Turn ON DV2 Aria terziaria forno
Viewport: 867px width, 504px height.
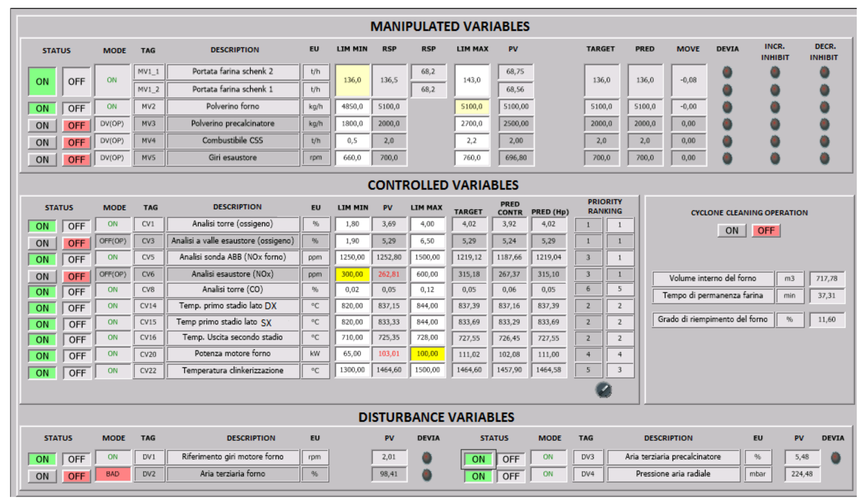click(42, 476)
